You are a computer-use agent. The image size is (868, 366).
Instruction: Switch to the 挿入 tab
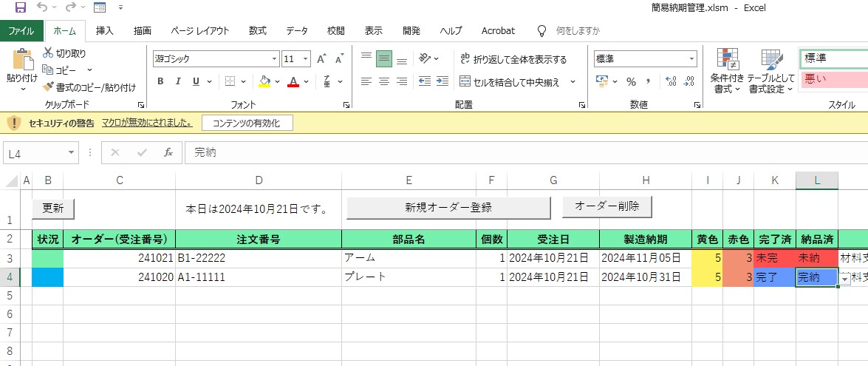pyautogui.click(x=105, y=31)
